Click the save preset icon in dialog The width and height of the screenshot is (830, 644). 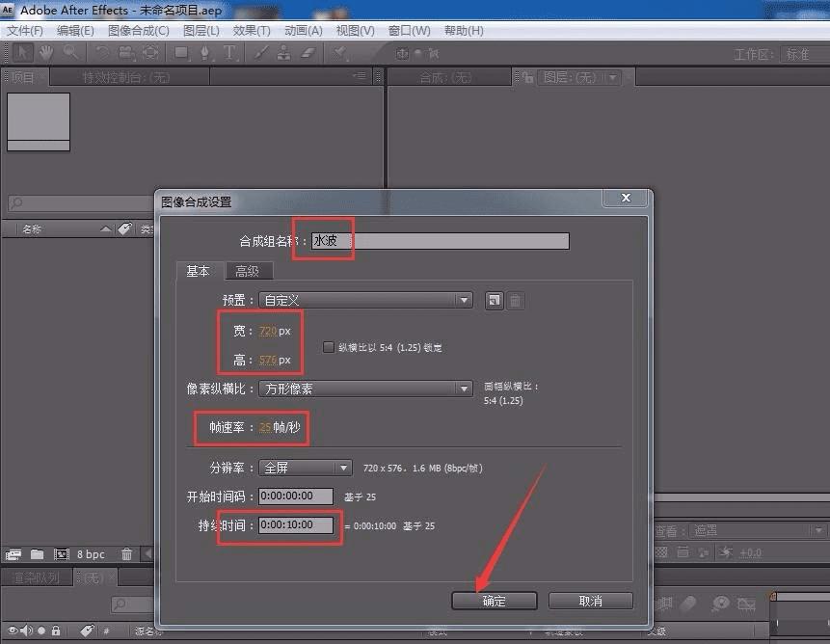pos(494,301)
